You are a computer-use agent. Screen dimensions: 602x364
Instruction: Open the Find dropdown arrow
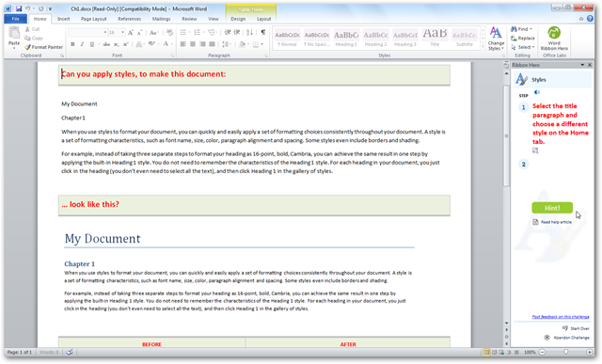click(531, 29)
